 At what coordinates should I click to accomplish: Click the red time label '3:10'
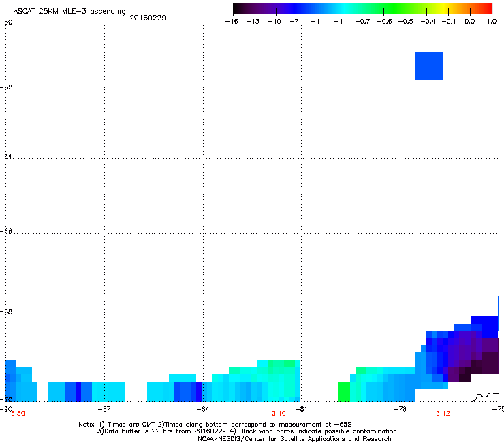tap(279, 414)
